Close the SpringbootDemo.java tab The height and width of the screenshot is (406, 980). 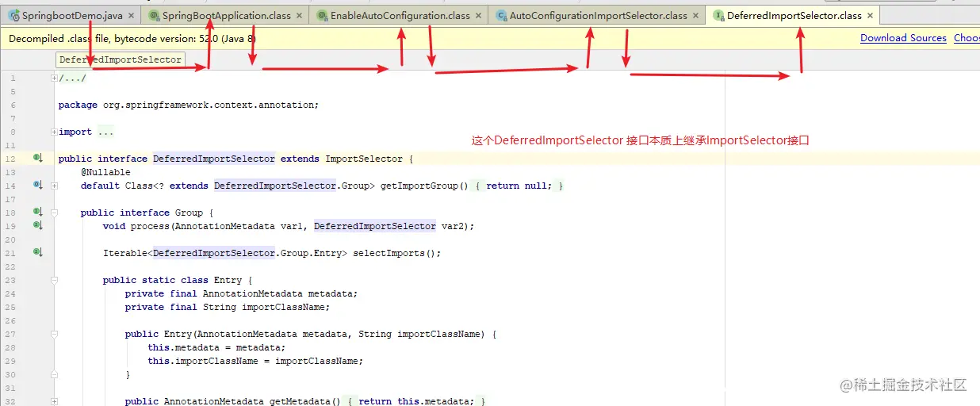(132, 16)
